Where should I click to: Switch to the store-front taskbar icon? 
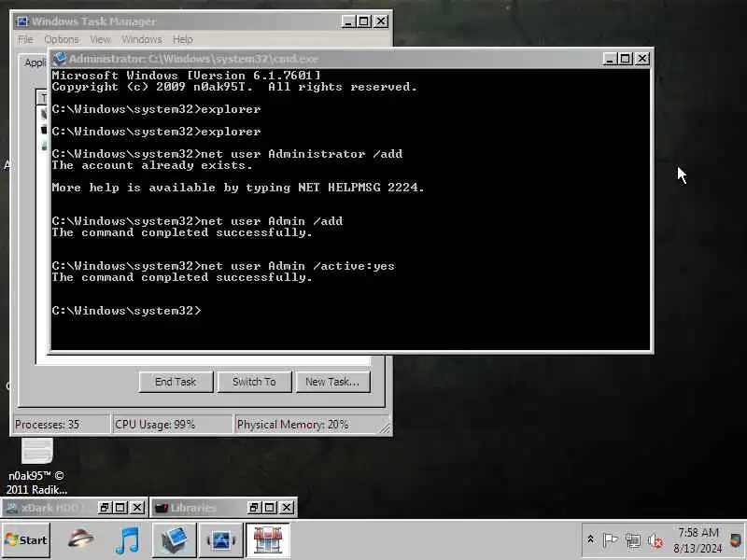point(268,540)
